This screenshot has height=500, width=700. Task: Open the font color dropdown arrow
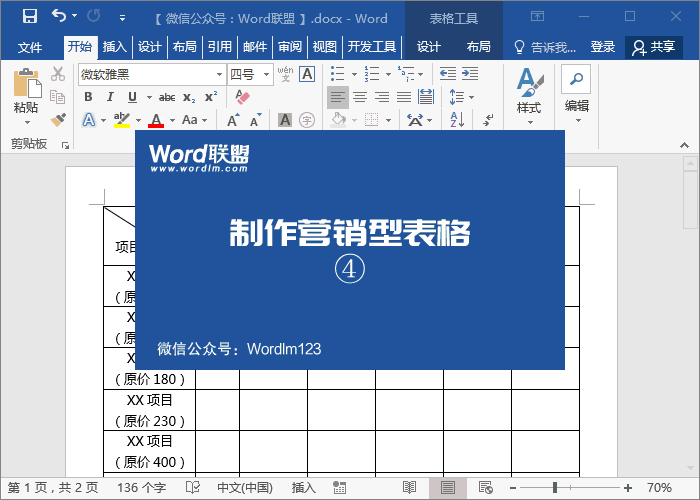tap(172, 121)
